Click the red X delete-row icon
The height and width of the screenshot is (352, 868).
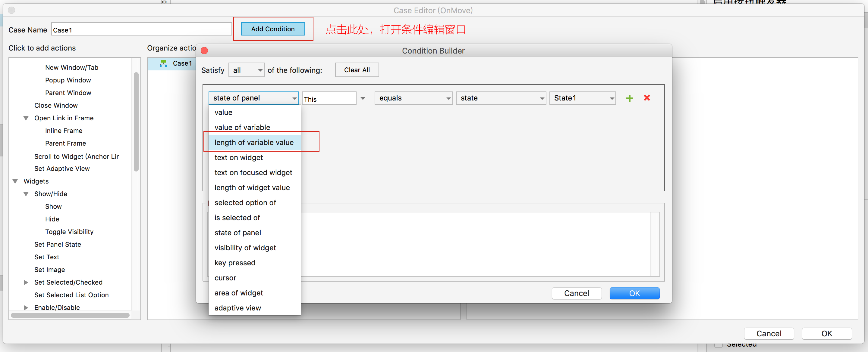(646, 98)
